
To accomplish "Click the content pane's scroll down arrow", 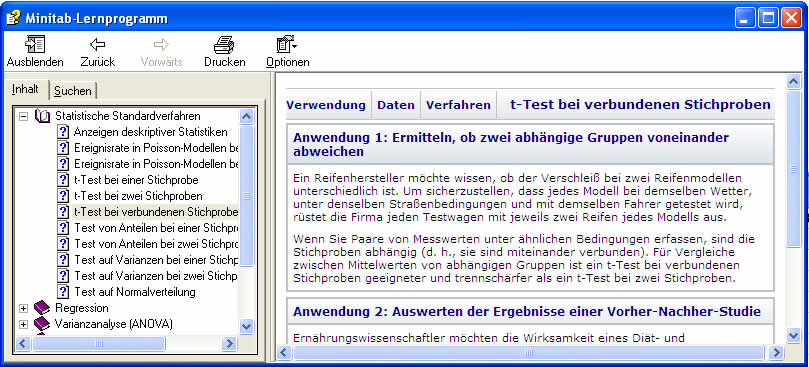I will 794,336.
